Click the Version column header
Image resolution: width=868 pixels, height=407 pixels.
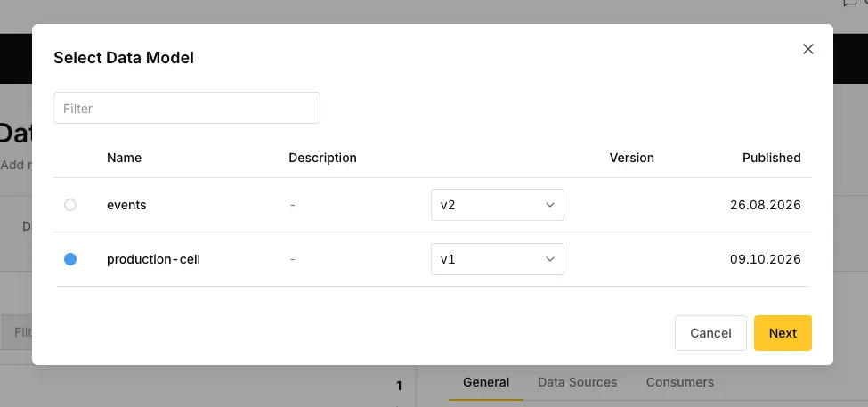pyautogui.click(x=631, y=158)
